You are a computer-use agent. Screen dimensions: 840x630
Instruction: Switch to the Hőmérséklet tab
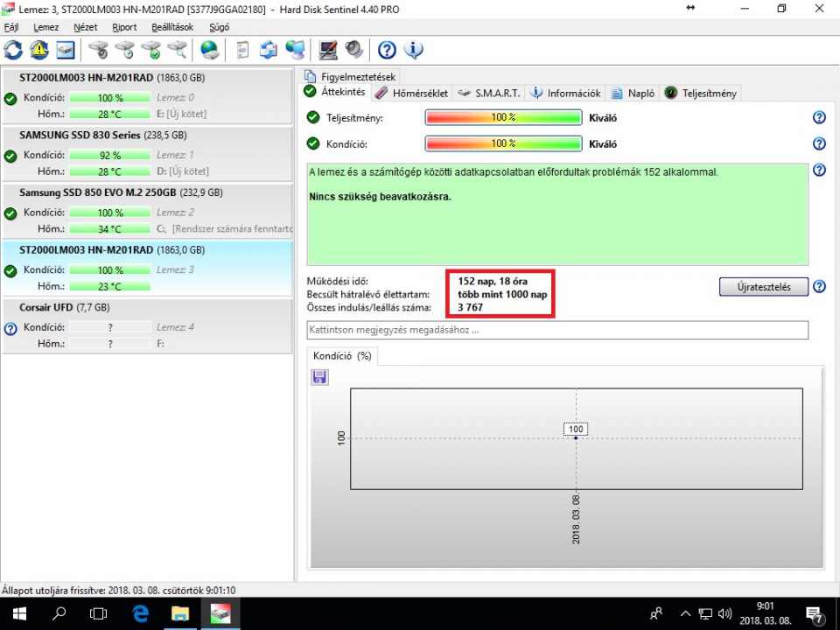click(411, 94)
